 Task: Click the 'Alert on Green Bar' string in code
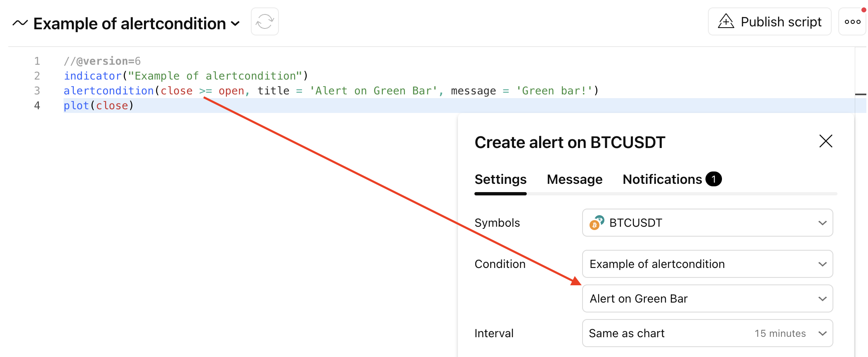(x=373, y=91)
